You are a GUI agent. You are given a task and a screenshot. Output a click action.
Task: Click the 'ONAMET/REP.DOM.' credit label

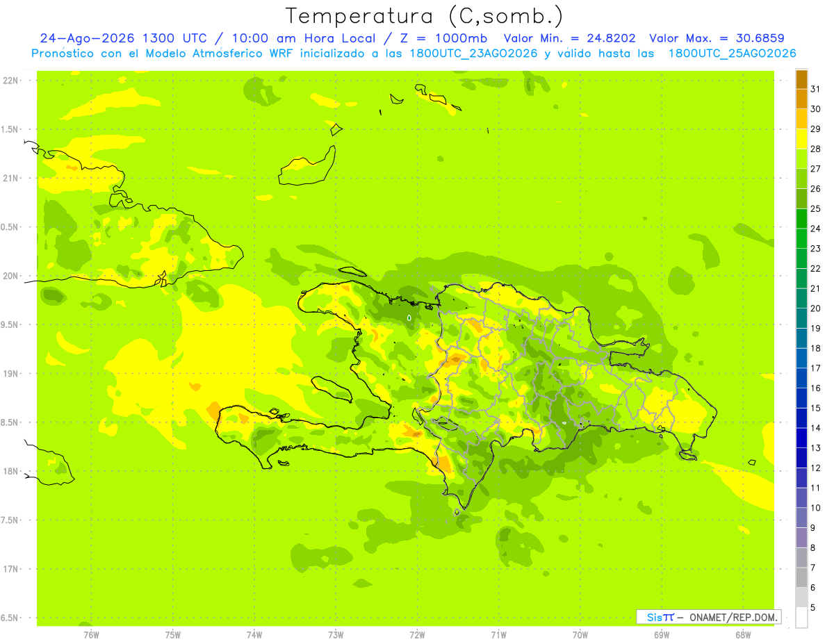[x=733, y=617]
